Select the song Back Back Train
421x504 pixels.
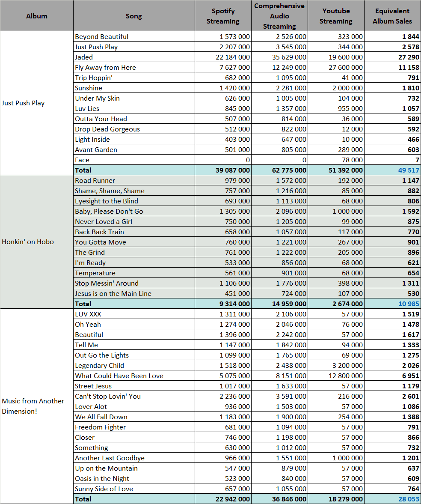pyautogui.click(x=134, y=232)
